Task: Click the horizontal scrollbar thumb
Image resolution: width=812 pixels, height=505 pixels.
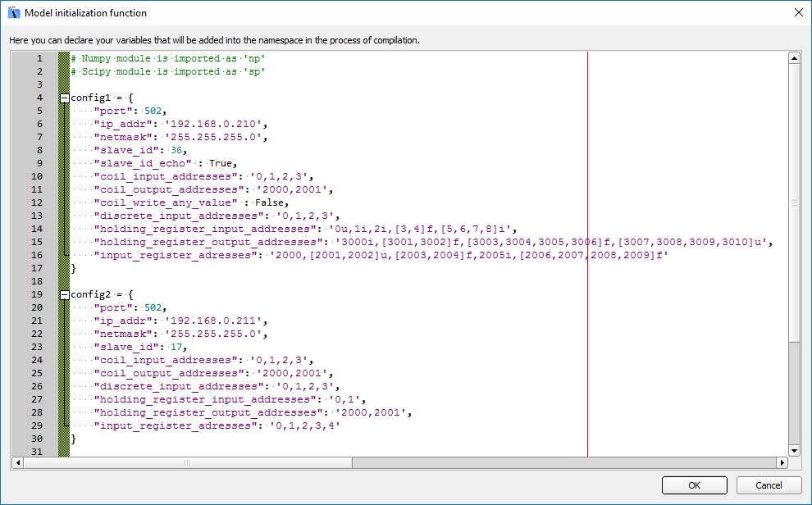Action: 189,463
